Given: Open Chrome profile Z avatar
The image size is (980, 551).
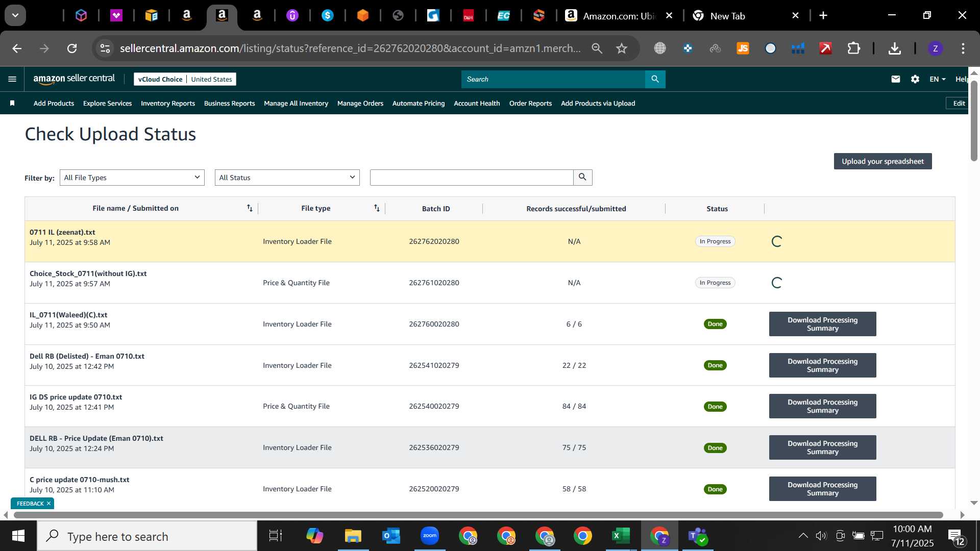Looking at the screenshot, I should point(935,48).
